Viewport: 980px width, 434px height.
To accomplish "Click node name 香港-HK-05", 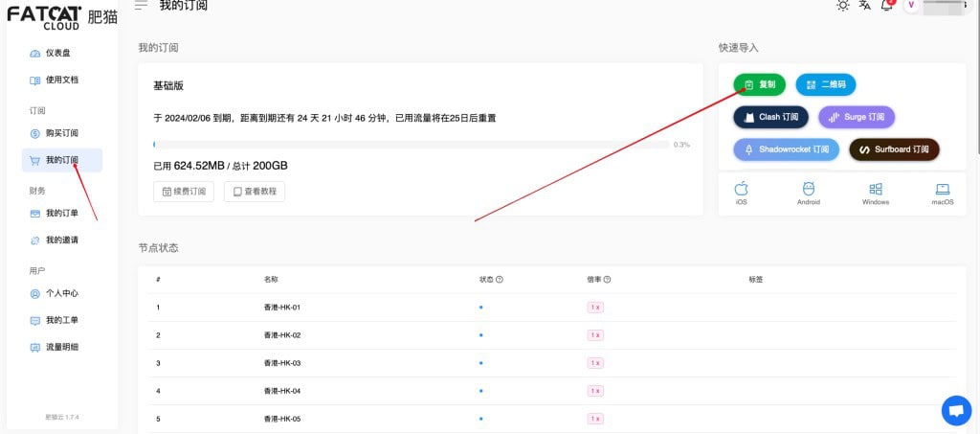I will 282,419.
